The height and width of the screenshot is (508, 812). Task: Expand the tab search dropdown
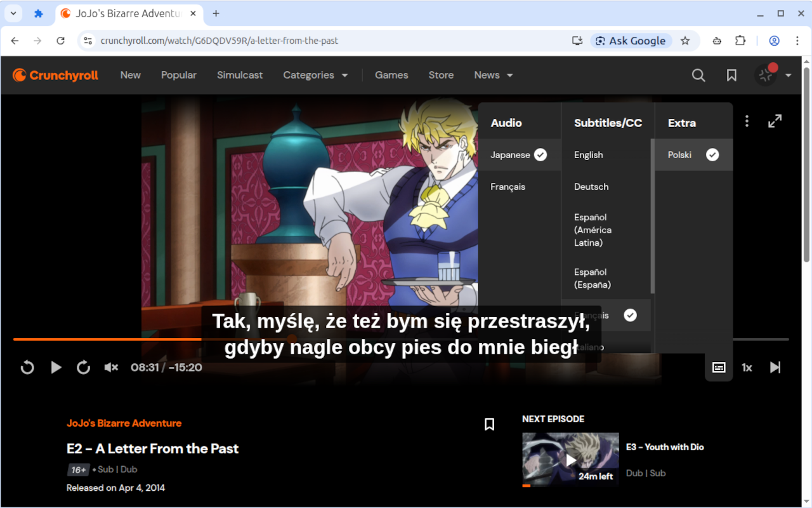coord(13,13)
